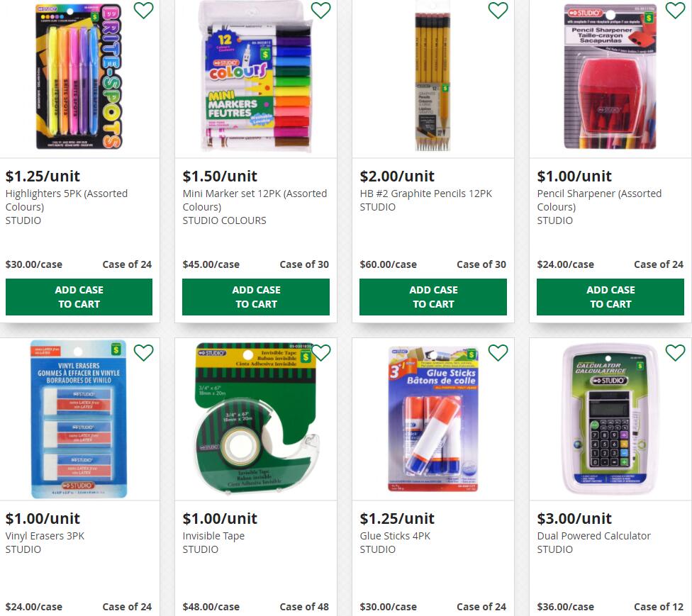
Task: Click heart icon on Pencil Sharpener
Action: click(675, 10)
